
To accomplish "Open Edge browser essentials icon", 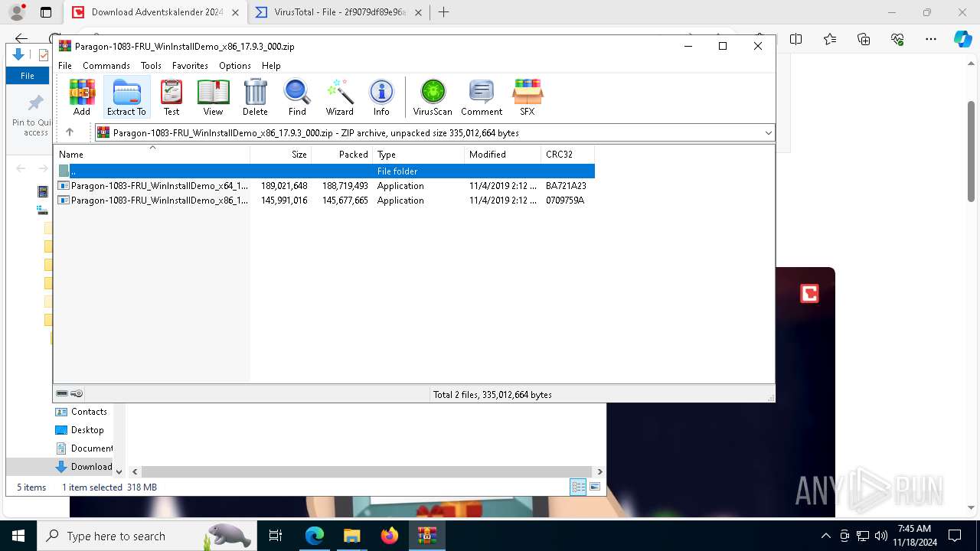I will [x=897, y=39].
